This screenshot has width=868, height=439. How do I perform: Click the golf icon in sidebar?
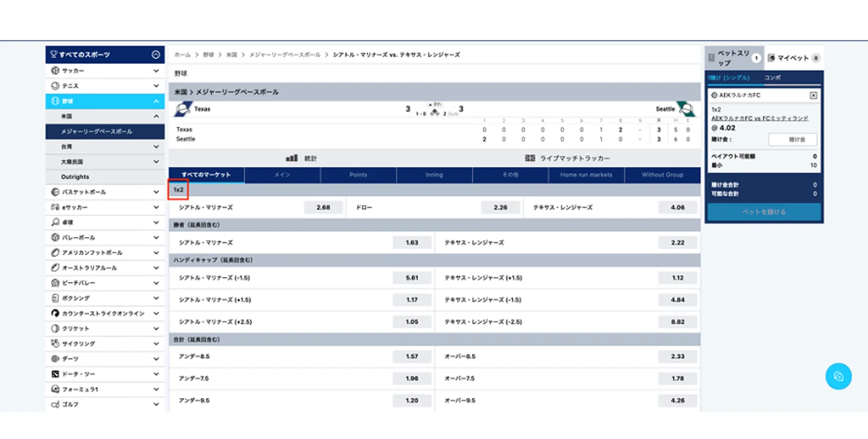pyautogui.click(x=55, y=404)
